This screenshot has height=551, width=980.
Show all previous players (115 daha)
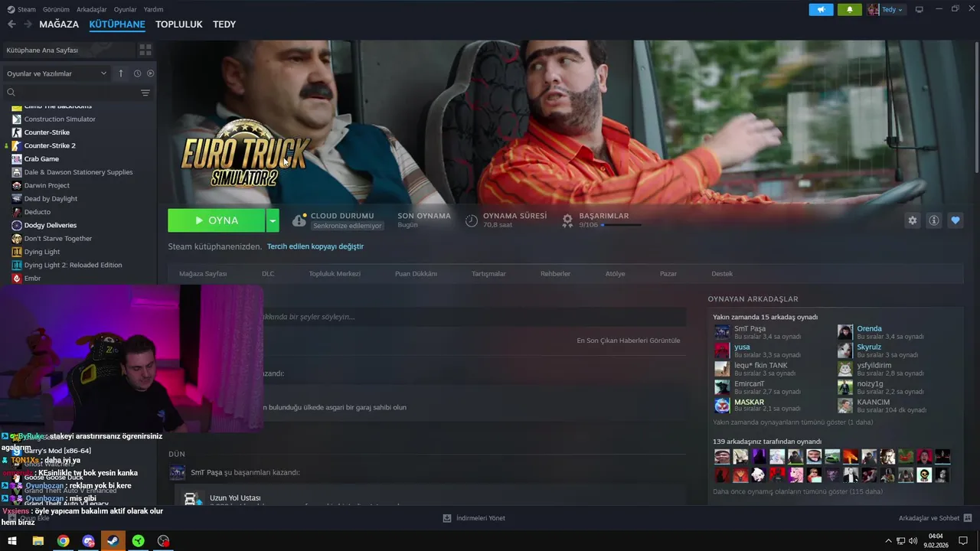[x=798, y=491]
